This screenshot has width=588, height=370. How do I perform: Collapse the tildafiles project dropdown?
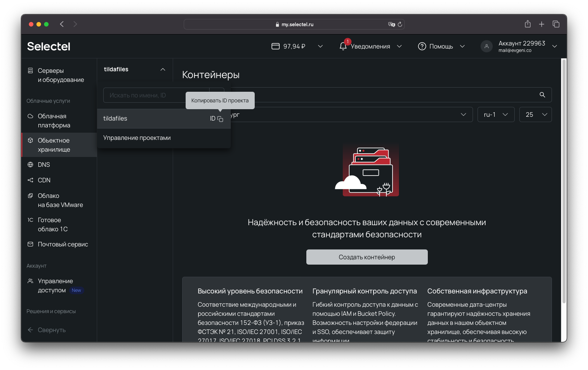[163, 69]
